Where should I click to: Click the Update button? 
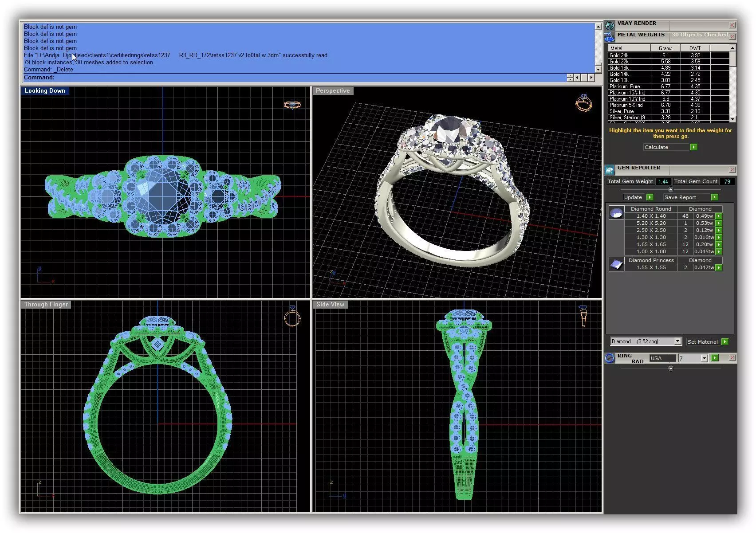point(633,197)
